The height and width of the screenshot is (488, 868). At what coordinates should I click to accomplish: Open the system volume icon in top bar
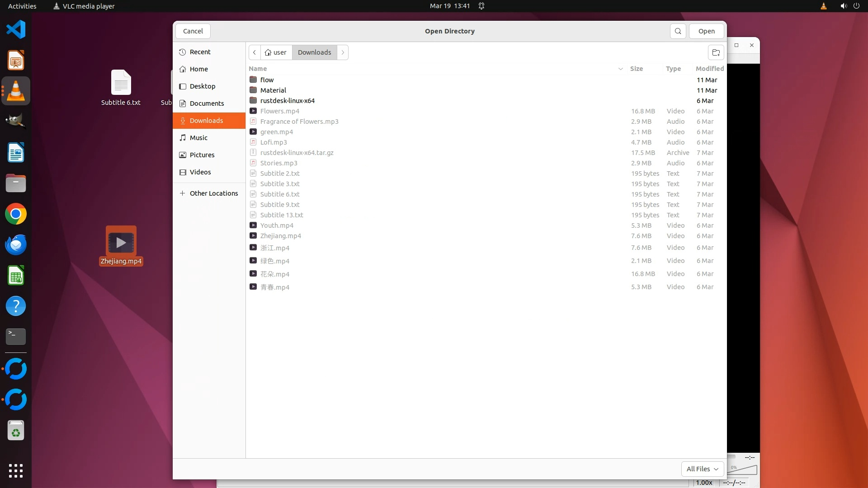pos(843,6)
